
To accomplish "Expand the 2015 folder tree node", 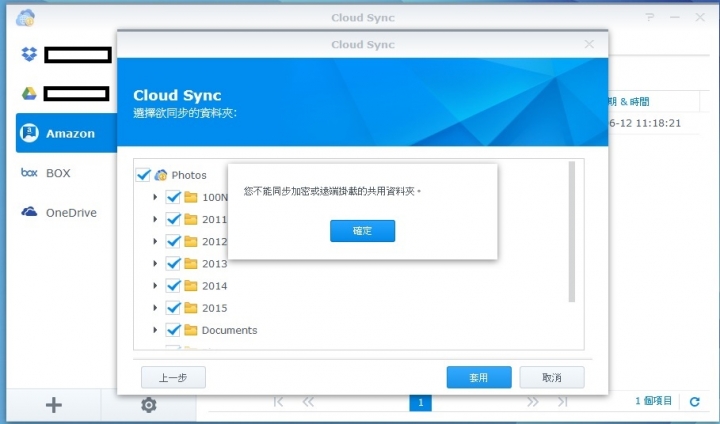I will point(155,308).
